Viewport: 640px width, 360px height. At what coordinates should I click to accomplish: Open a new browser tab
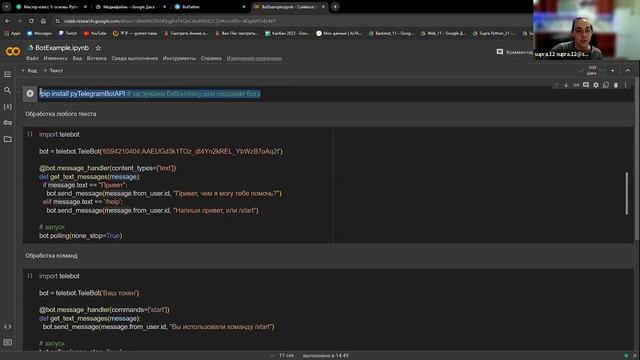(335, 7)
